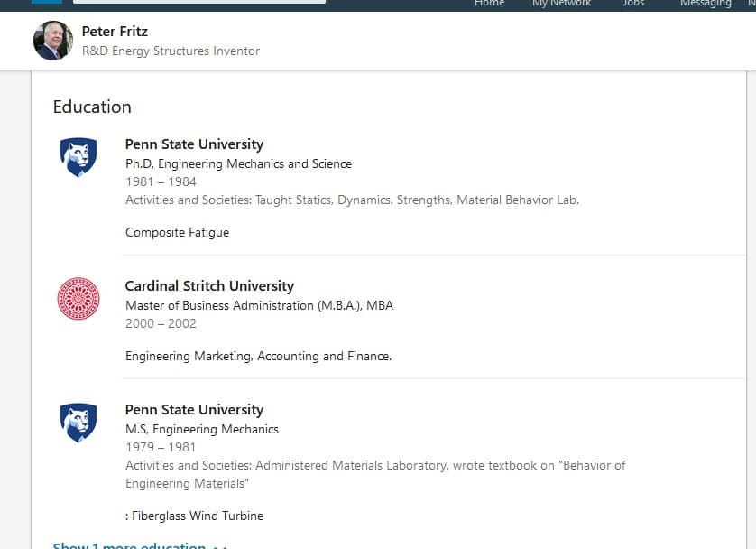Select Master of Business Administration (M.B.A.), MBA

coord(260,305)
